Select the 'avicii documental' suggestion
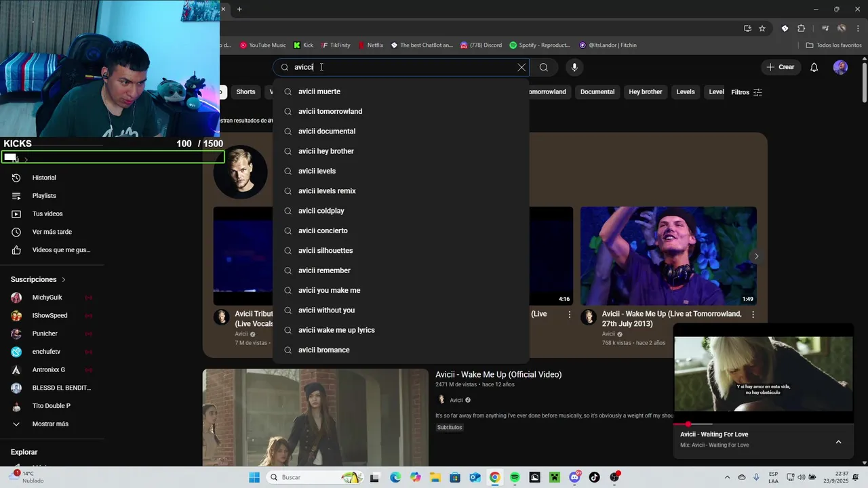This screenshot has height=488, width=868. pos(401,131)
